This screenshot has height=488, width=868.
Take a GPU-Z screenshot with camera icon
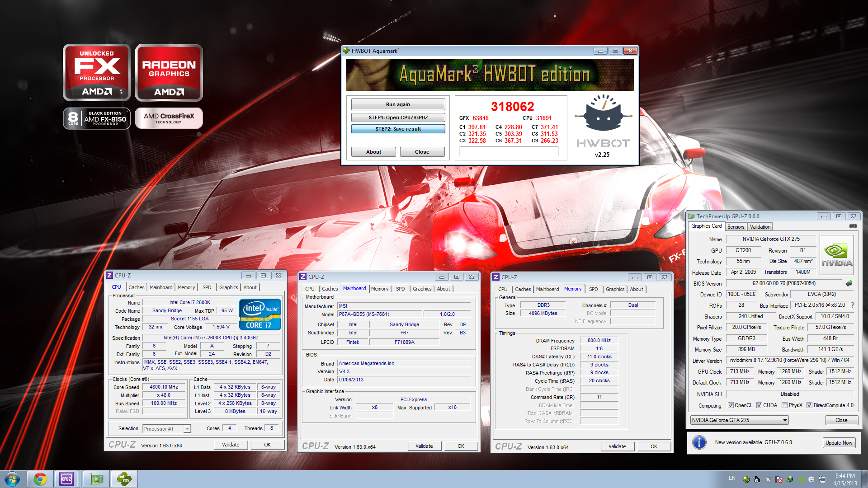click(853, 226)
